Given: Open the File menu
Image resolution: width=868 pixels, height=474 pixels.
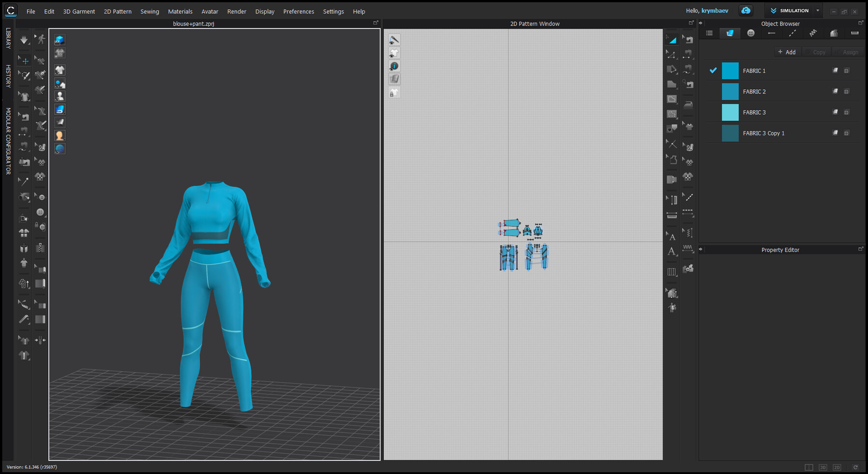Looking at the screenshot, I should click(x=31, y=12).
